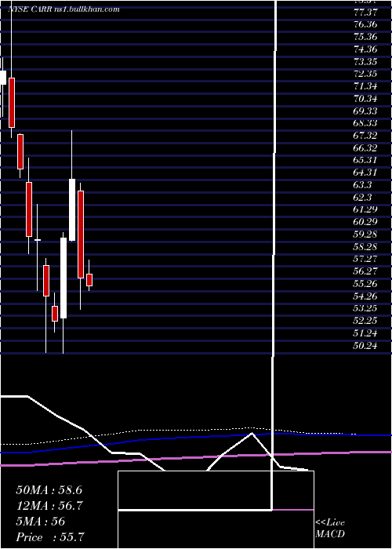
Task: Click the 61.29 axis value
Action: (x=365, y=209)
